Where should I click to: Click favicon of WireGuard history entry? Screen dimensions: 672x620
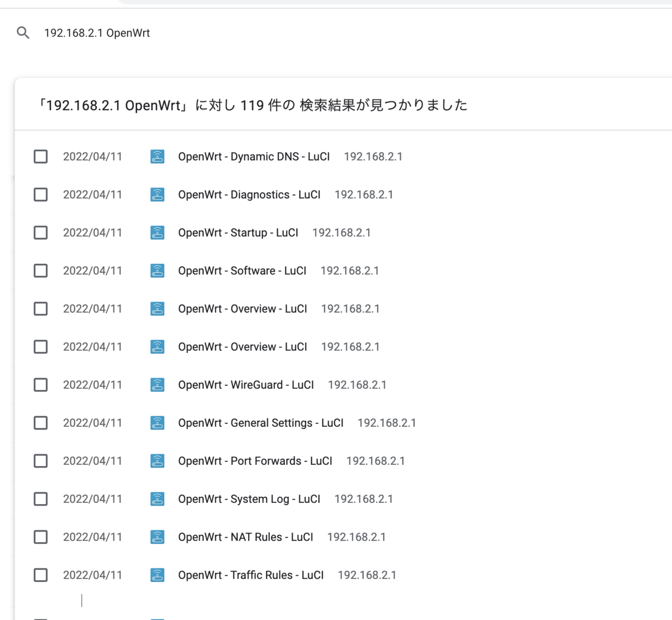point(157,385)
